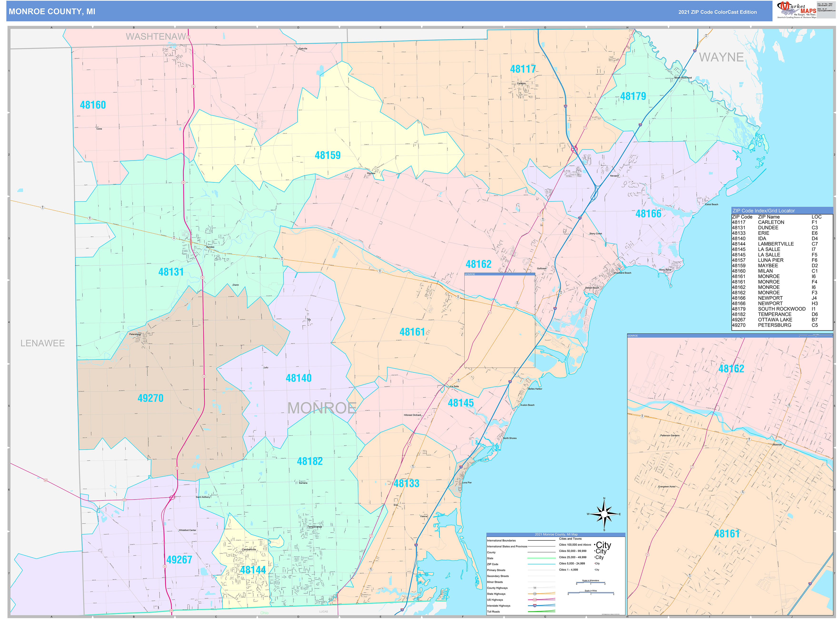
Task: Select ZIP label 48140 on the map
Action: tap(299, 378)
